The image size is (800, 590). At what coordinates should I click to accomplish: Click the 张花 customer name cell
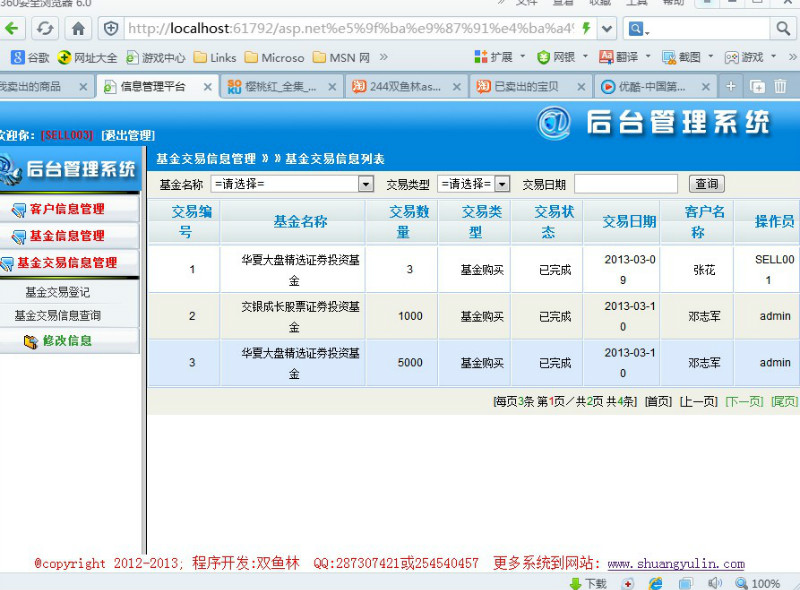[697, 269]
